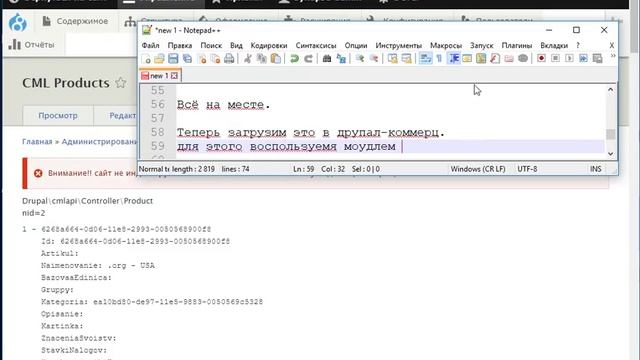Open the Вкладки menu
Image resolution: width=640 pixels, height=360 pixels.
[x=554, y=45]
